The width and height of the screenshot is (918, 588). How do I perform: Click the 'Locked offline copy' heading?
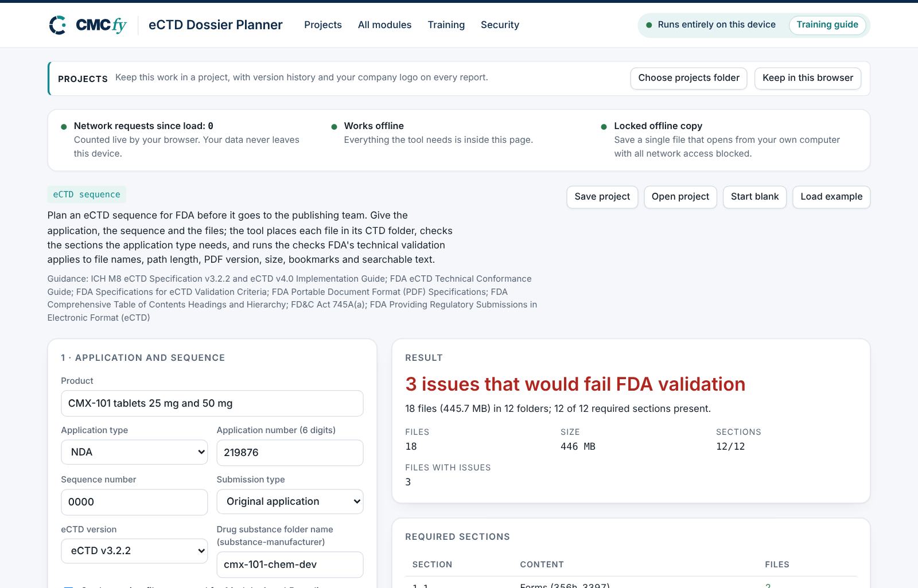tap(658, 126)
